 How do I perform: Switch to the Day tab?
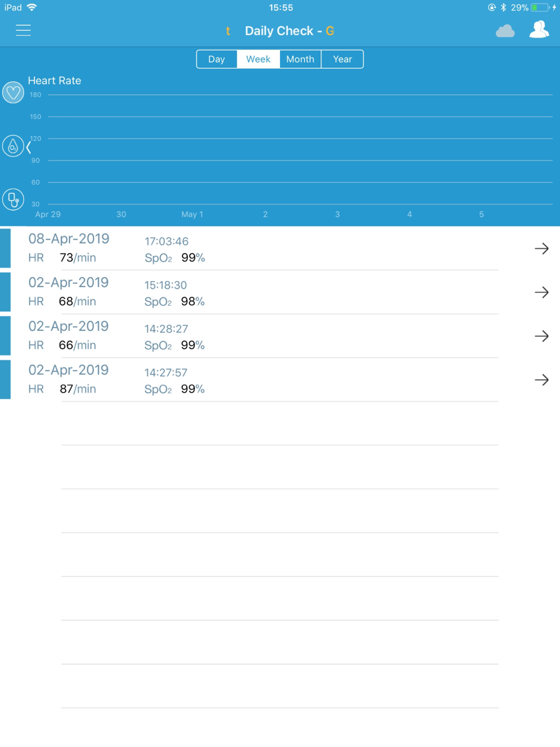217,59
